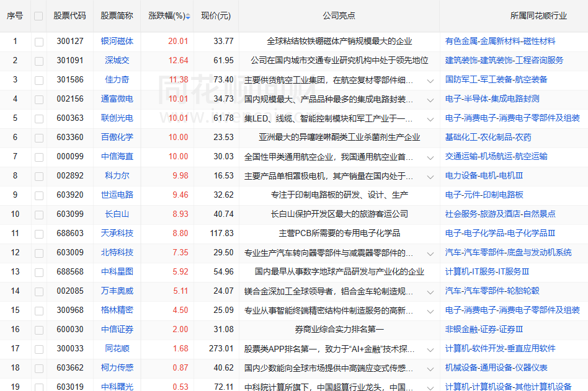The height and width of the screenshot is (391, 588).
Task: Select the checkbox beside 天承科技
Action: (x=39, y=234)
